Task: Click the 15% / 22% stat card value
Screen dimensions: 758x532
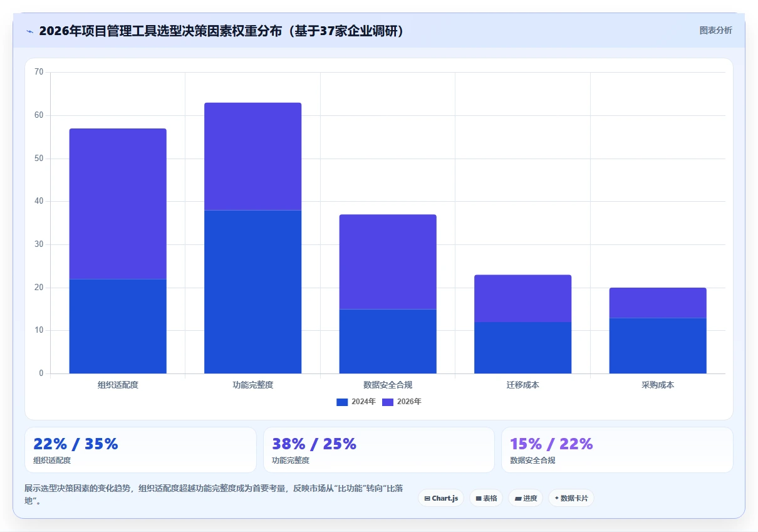Action: pos(551,444)
